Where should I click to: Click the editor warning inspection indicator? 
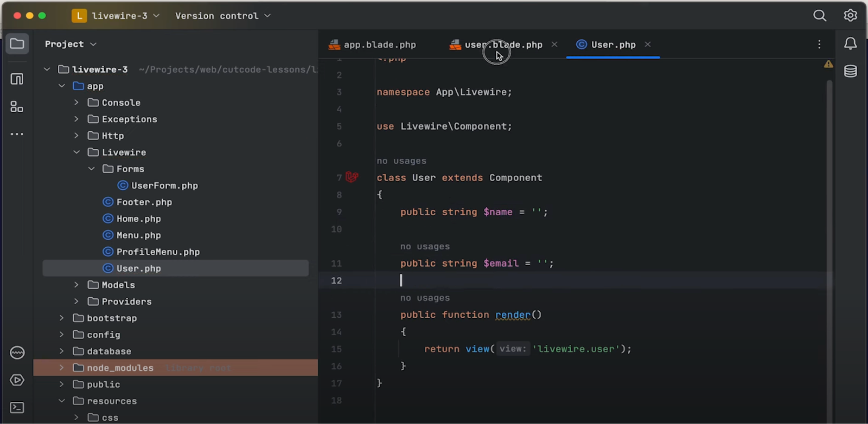(x=828, y=64)
